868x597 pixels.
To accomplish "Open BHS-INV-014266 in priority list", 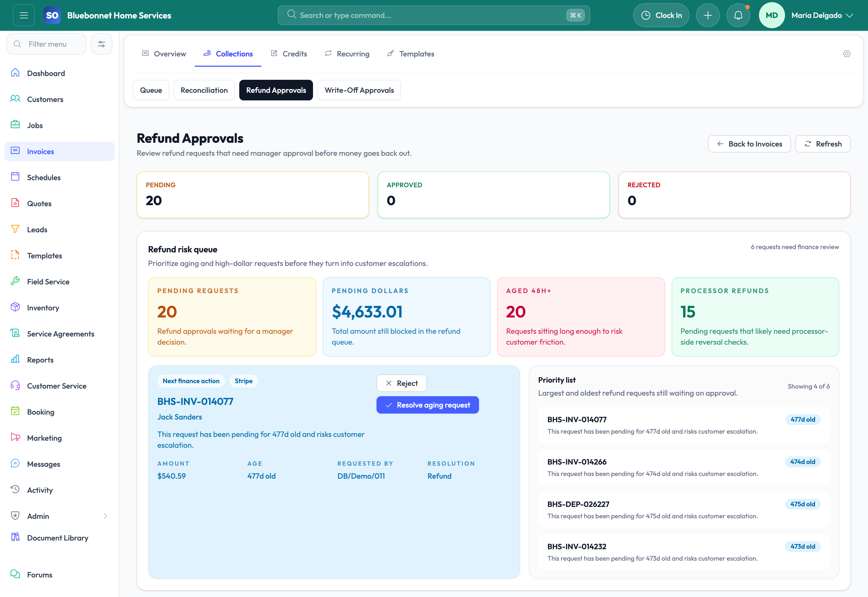I will (684, 468).
